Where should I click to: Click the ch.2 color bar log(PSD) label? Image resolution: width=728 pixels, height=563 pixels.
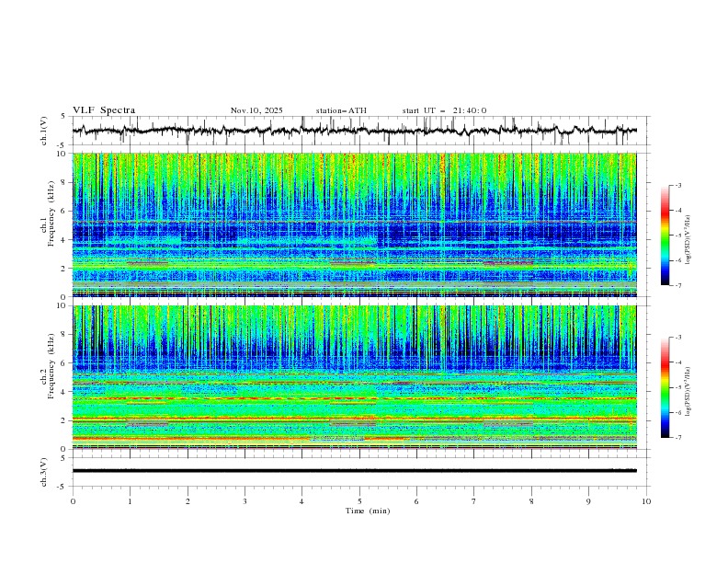point(688,391)
